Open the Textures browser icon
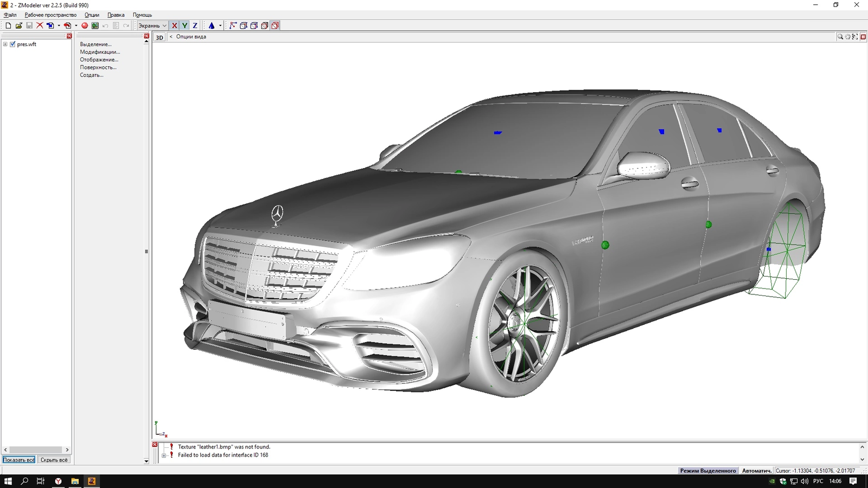Image resolution: width=868 pixels, height=488 pixels. tap(95, 25)
